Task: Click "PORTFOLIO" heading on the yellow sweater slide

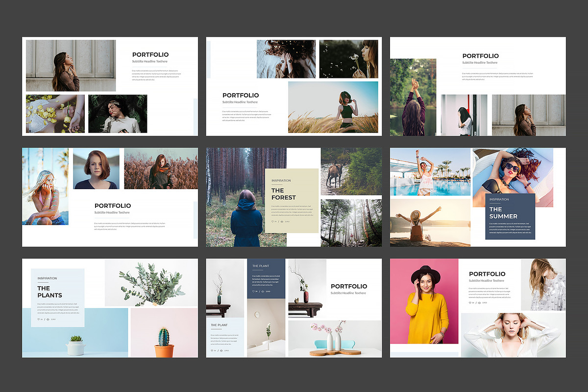Action: (487, 274)
